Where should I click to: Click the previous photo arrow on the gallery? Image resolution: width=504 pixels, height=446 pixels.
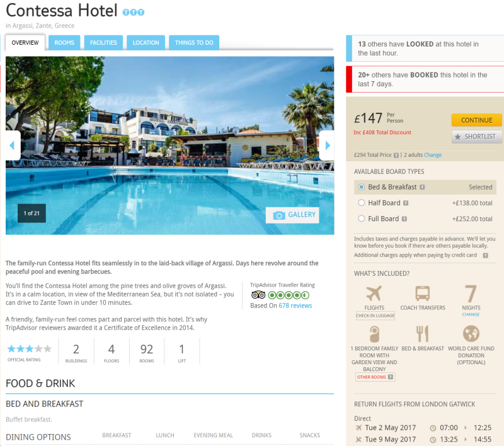tap(13, 146)
